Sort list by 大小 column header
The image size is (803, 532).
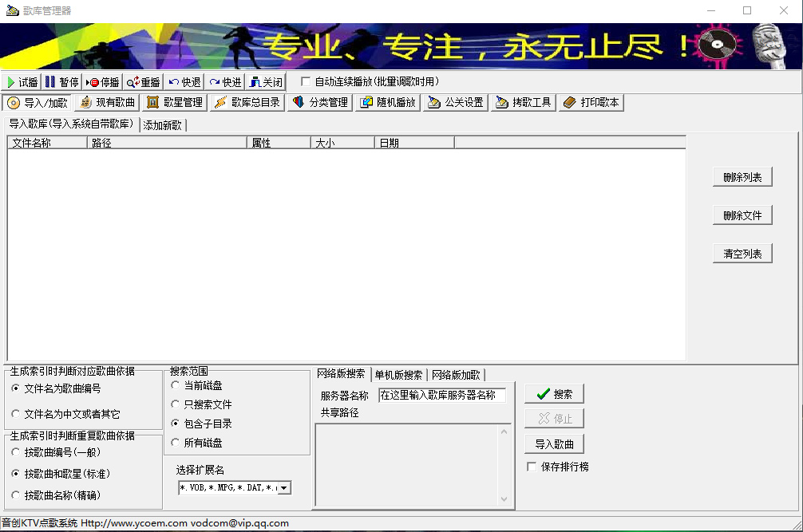(342, 143)
